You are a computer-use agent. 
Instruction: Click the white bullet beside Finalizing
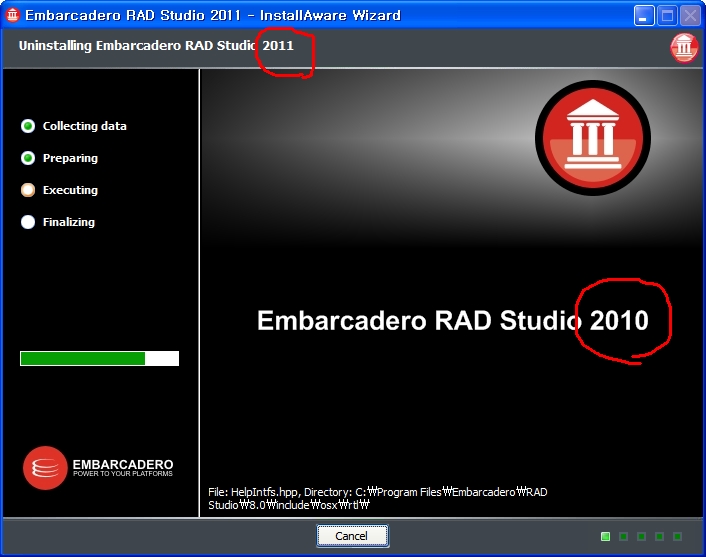[28, 222]
